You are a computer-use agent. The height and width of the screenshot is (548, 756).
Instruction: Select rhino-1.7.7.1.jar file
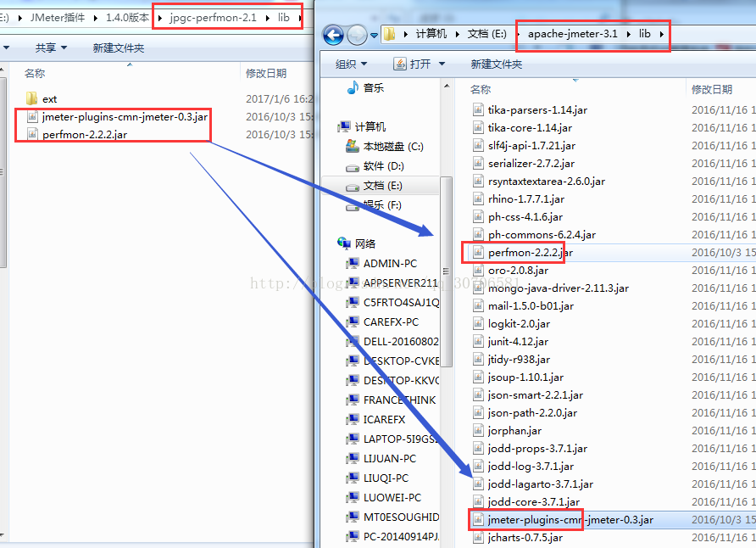point(519,199)
